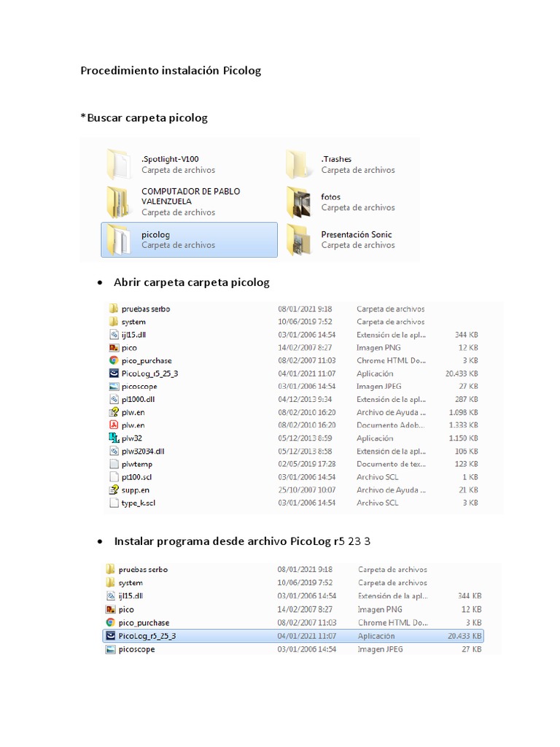Click the pl1000.dll file icon
The width and height of the screenshot is (560, 747).
click(114, 399)
